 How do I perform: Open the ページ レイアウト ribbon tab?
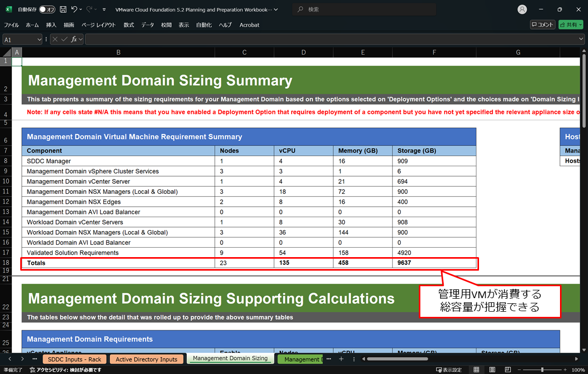click(x=99, y=25)
